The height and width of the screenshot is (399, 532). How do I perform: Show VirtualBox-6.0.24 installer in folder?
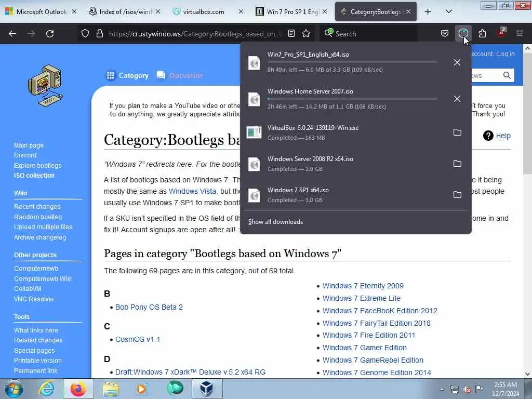(x=457, y=132)
